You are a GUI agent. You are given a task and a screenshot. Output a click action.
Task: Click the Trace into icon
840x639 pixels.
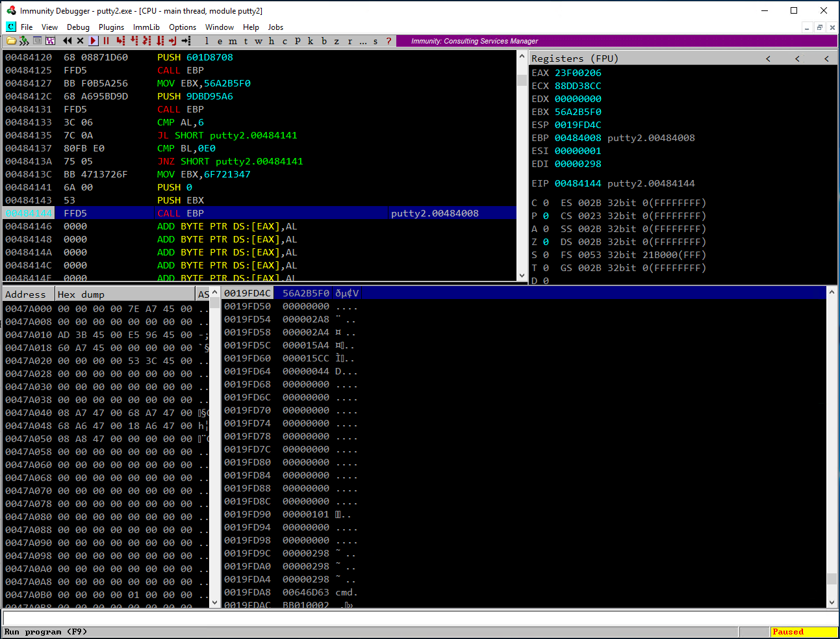pos(146,41)
